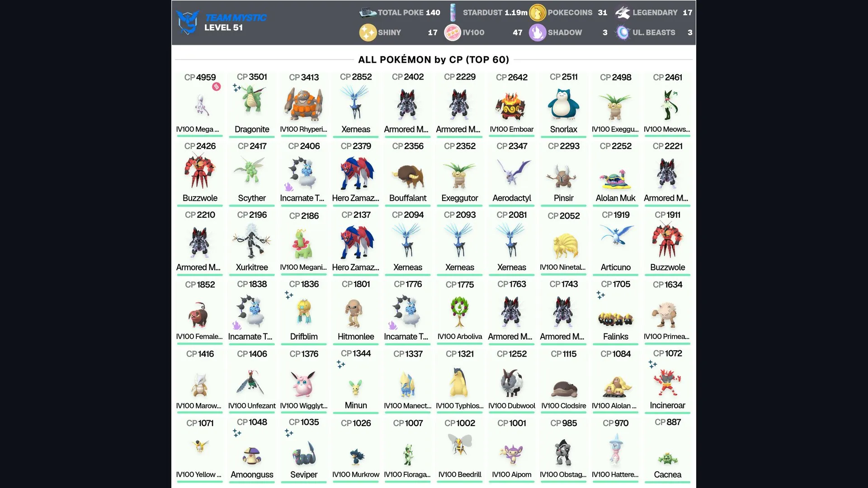Click the shadow flame on CP 1838 Incarnate T card
Screen dimensions: 868x488
pos(236,325)
